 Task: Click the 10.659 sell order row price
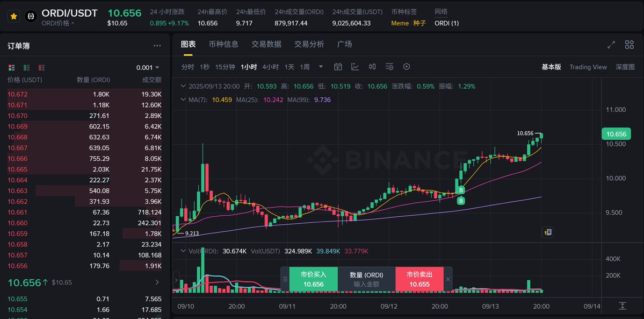tap(18, 234)
